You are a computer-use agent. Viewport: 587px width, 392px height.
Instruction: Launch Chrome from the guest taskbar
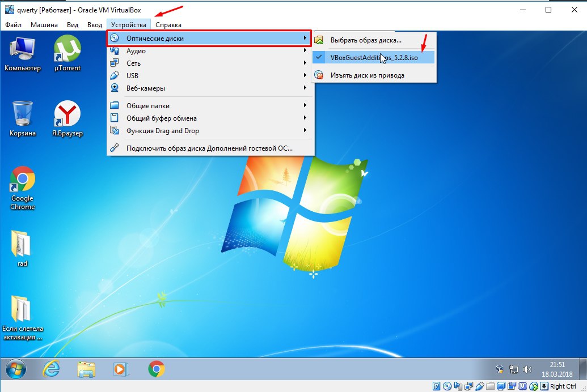click(x=157, y=369)
